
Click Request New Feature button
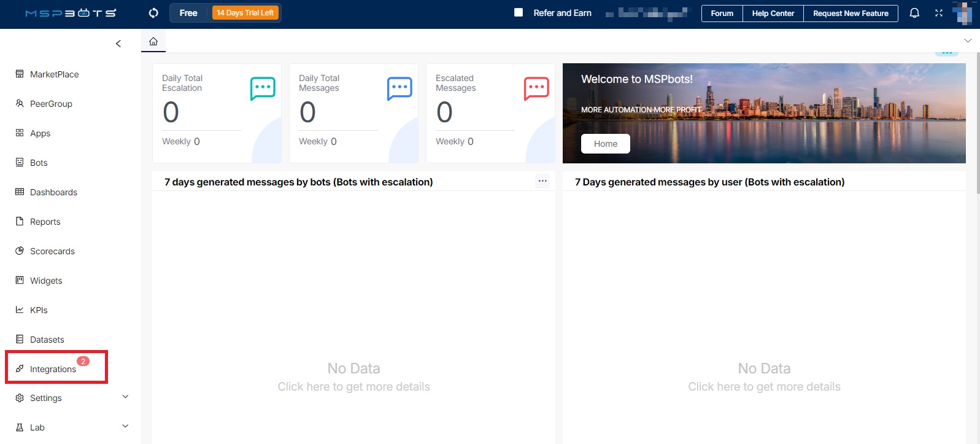point(851,14)
